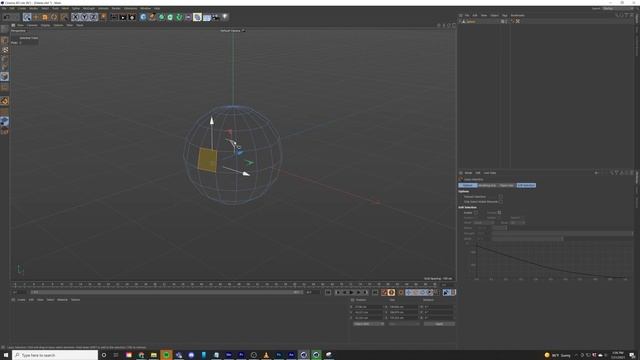Viewport: 640px width, 360px height.
Task: Select the Live Selection tool
Action: coord(27,17)
